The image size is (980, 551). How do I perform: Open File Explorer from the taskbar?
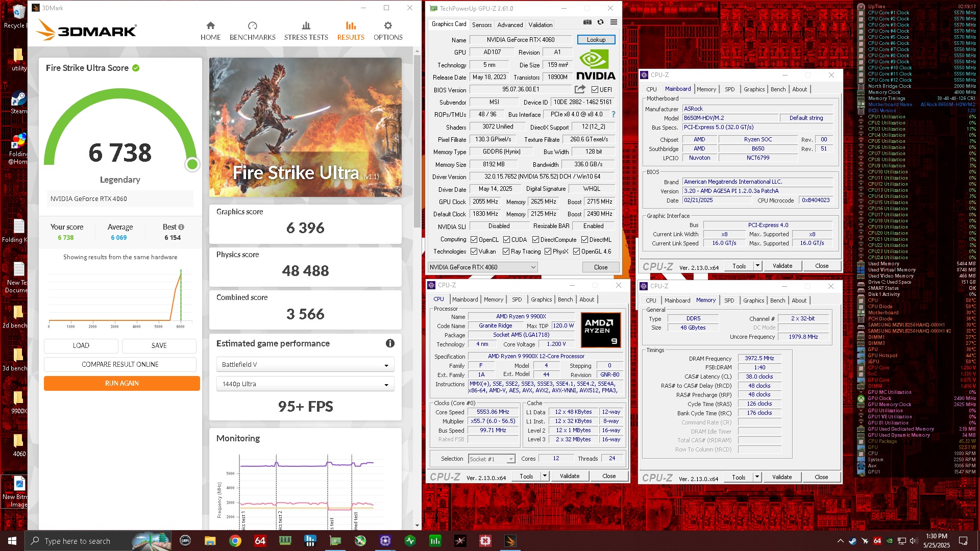tap(210, 541)
